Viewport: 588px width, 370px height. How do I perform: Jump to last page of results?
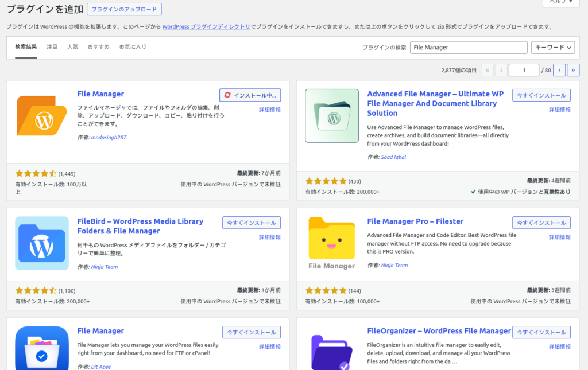573,70
